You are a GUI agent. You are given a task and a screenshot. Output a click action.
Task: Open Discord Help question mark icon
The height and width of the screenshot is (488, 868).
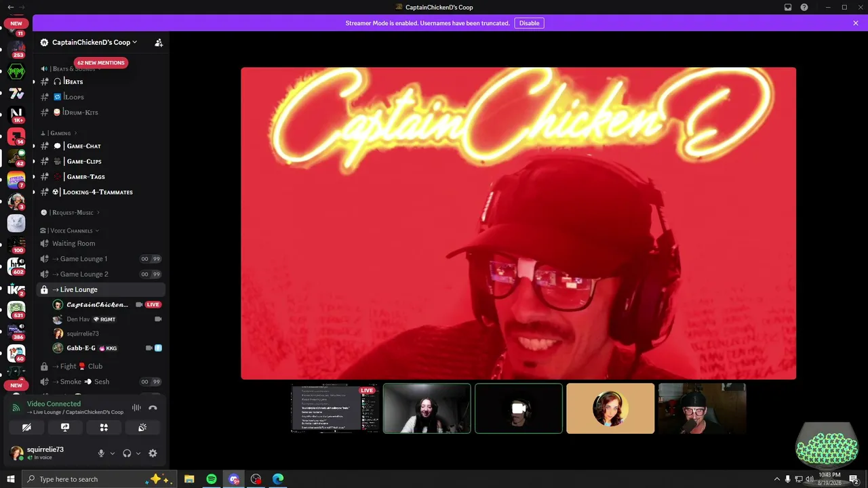[x=804, y=7]
